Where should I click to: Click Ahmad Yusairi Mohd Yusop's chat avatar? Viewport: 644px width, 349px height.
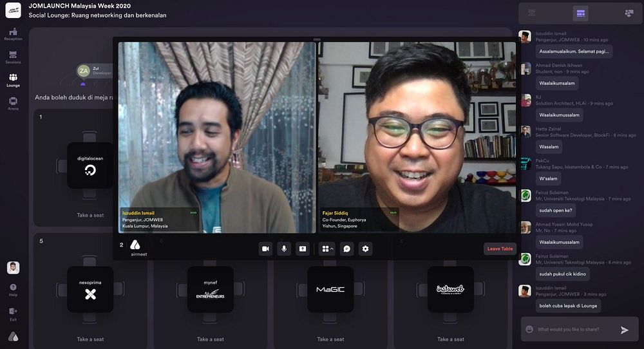tap(526, 227)
